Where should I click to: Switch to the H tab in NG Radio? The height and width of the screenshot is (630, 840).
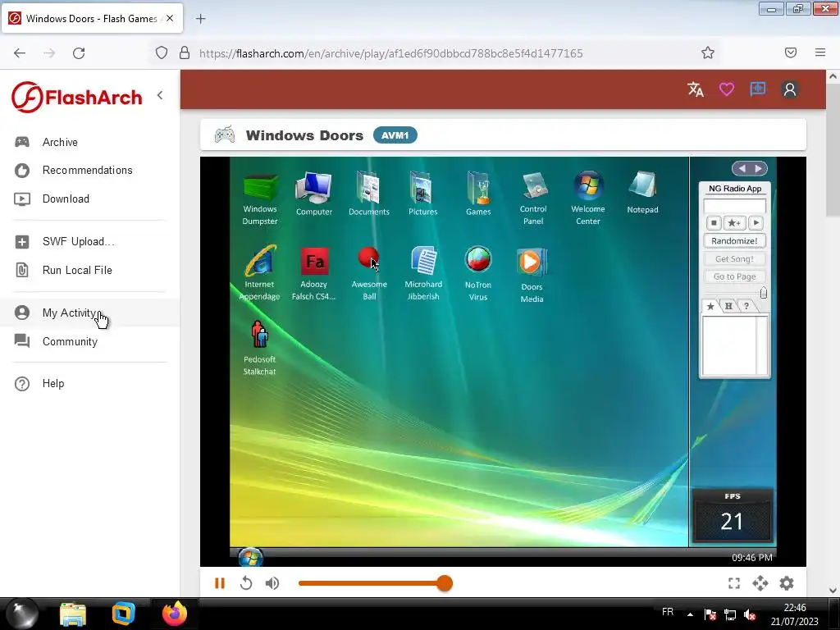(x=728, y=307)
